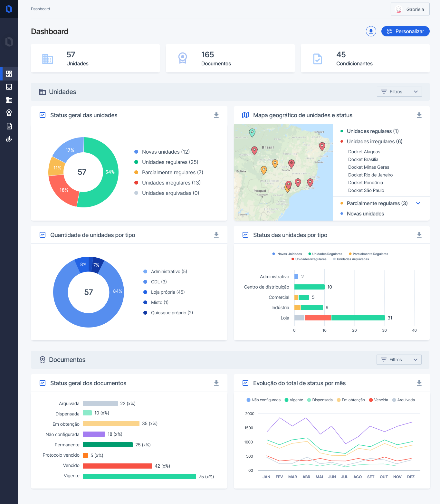Click the Gabriela user avatar icon
440x504 pixels.
point(399,9)
